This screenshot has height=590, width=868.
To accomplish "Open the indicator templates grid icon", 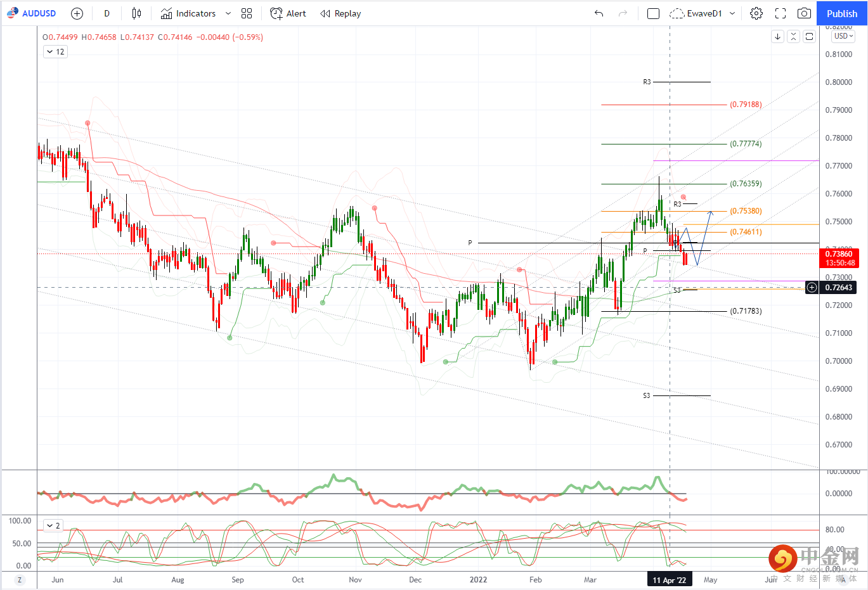I will (x=247, y=13).
